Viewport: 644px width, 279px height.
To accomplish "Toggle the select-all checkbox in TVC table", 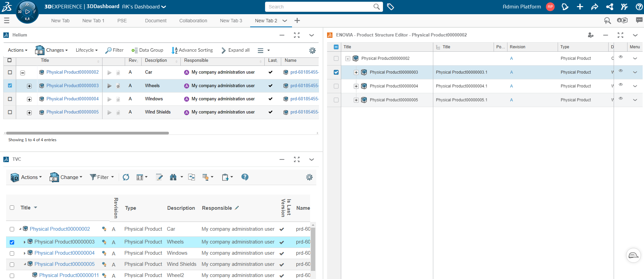I will click(x=12, y=208).
